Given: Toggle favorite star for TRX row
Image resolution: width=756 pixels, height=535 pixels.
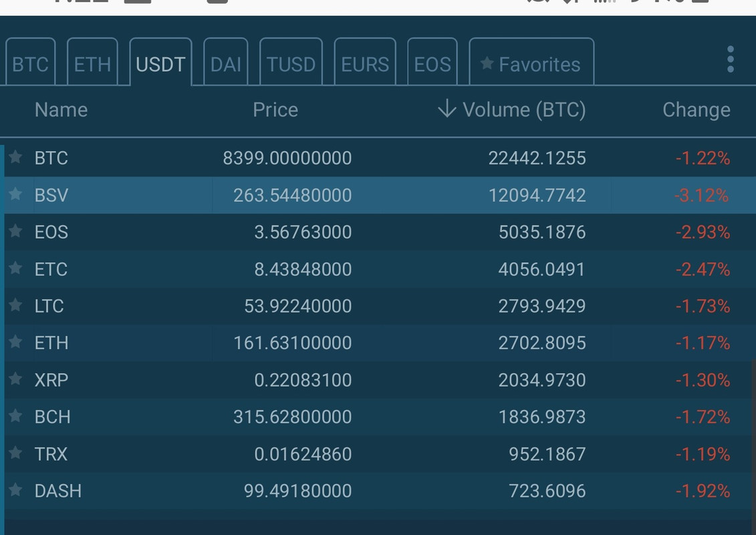Looking at the screenshot, I should [15, 452].
